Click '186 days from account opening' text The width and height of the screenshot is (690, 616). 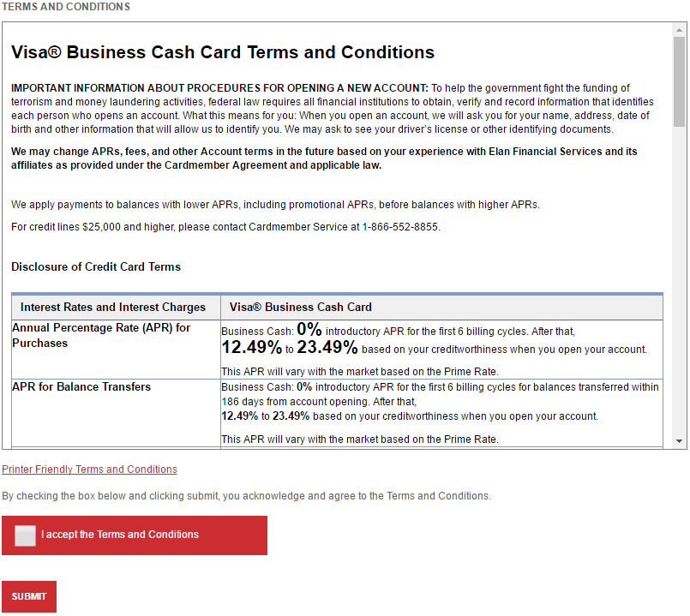pos(295,402)
